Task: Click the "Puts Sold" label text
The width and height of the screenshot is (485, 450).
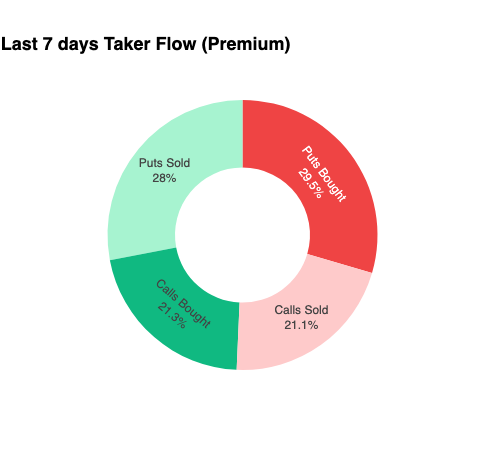Action: click(164, 163)
